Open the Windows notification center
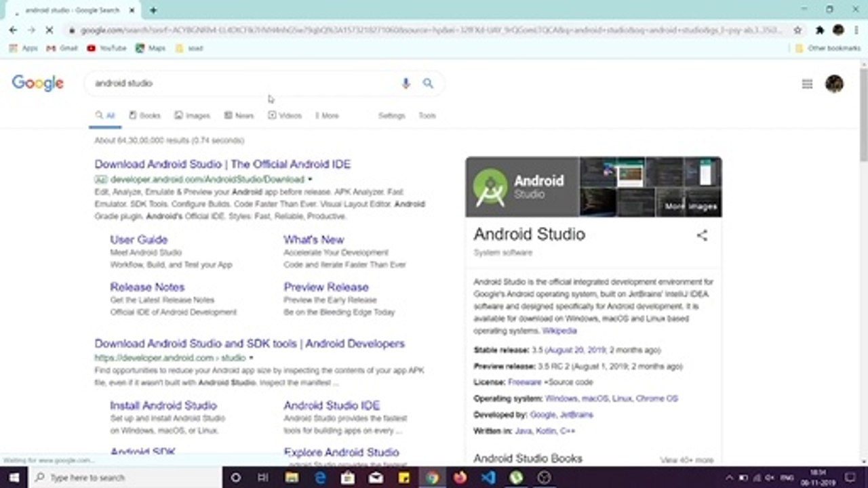Image resolution: width=868 pixels, height=488 pixels. [x=850, y=477]
